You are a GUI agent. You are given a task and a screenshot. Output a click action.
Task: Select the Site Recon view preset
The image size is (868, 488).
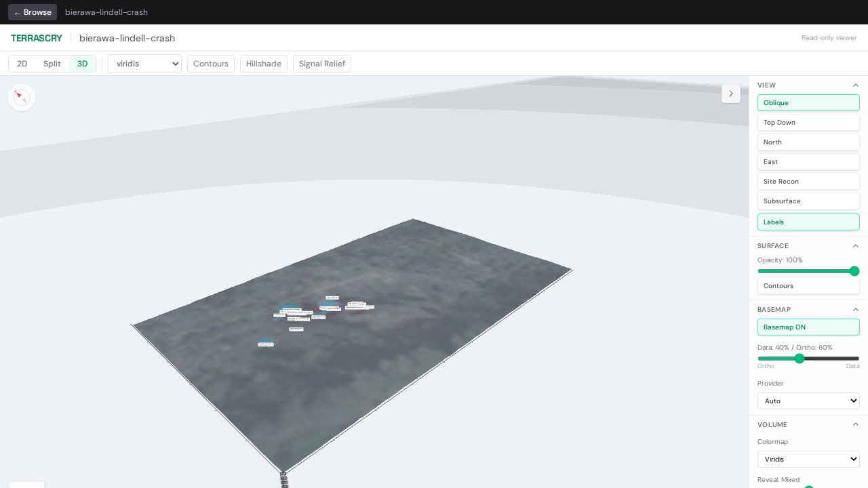coord(808,181)
